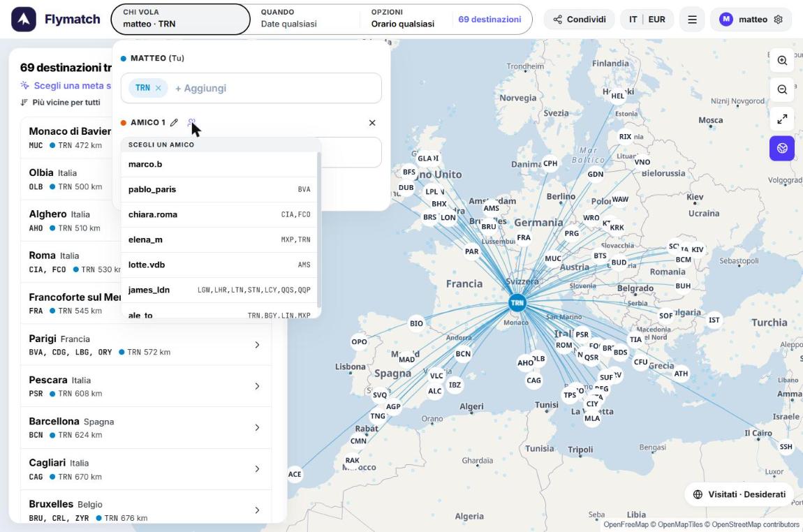Screen dimensions: 803x532
Task: Choose friend pablo_paris
Action: click(219, 189)
